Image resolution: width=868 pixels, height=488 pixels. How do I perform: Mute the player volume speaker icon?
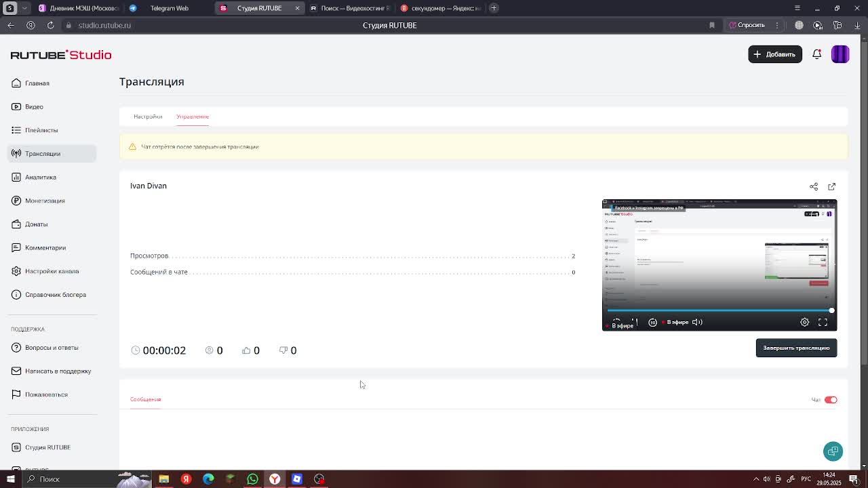coord(697,323)
